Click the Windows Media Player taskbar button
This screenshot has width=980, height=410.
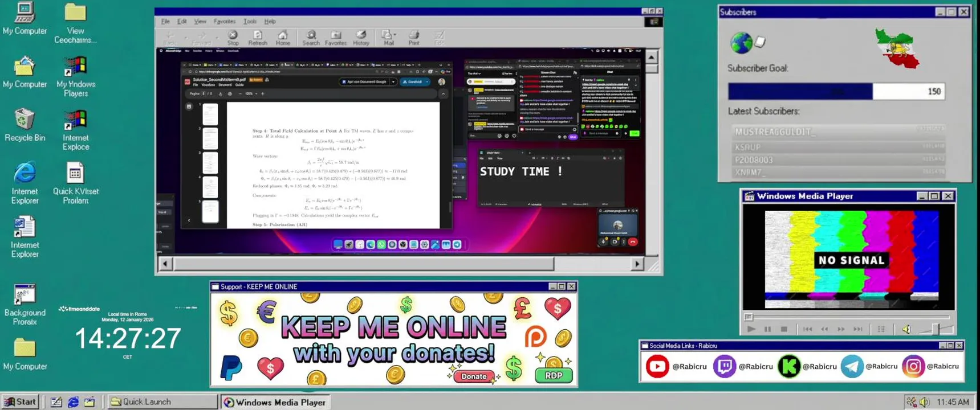[276, 402]
